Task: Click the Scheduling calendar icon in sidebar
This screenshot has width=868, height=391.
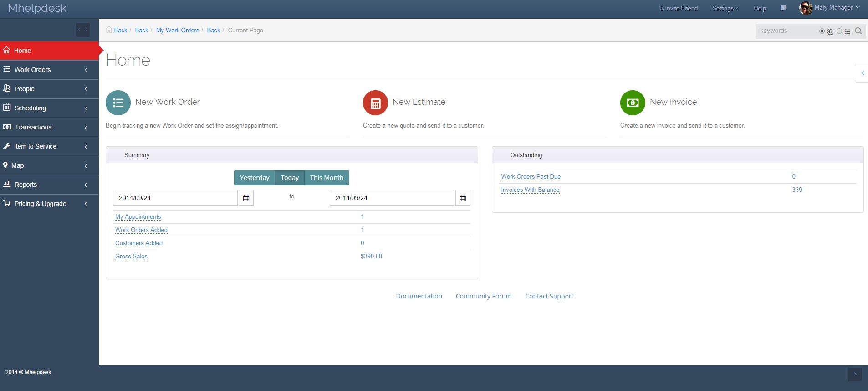Action: coord(7,108)
